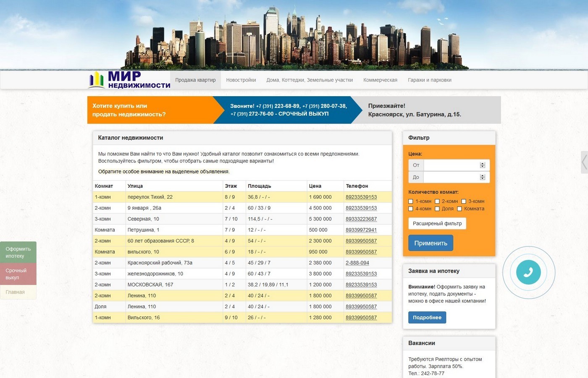The height and width of the screenshot is (378, 588).
Task: Click phone 89333223687 in Северная row
Action: [x=361, y=219]
